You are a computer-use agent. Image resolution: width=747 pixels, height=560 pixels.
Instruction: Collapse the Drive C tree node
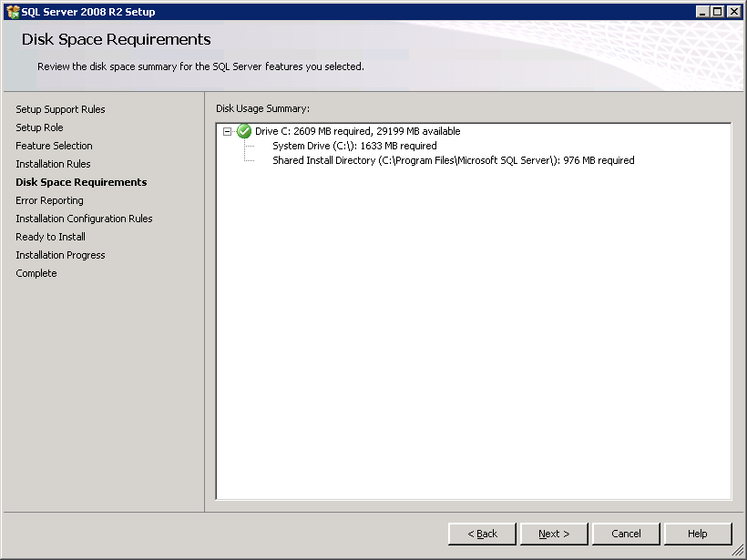[x=227, y=131]
